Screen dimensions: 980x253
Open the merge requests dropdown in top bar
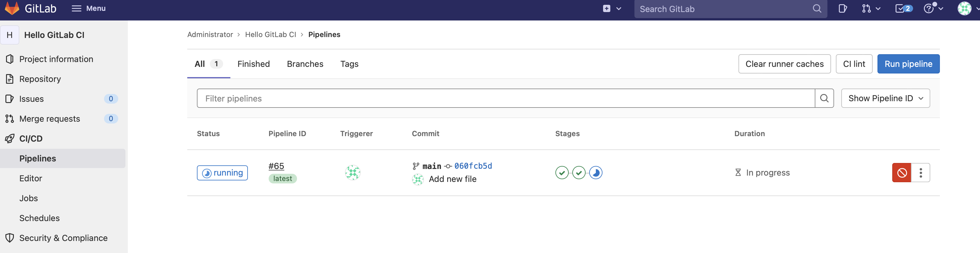coord(871,9)
